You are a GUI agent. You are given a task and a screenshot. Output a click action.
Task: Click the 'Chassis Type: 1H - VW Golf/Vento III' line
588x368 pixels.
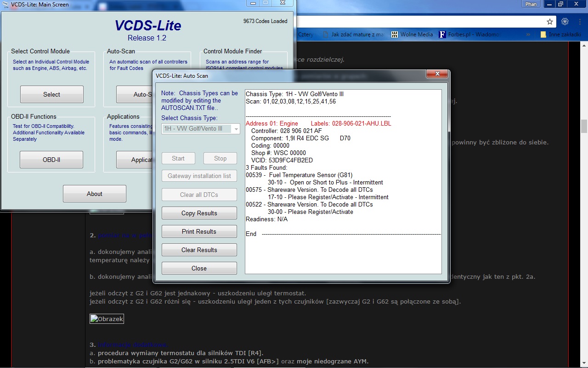[x=294, y=94]
